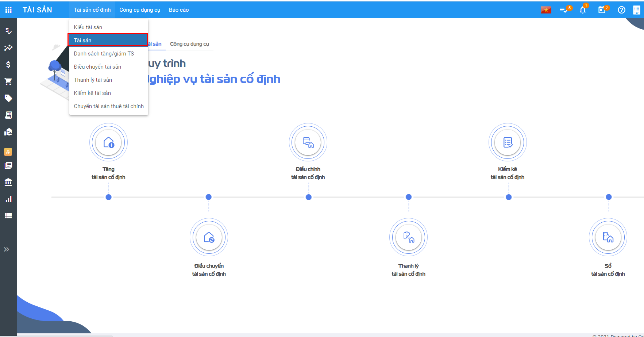Choose Kiểm kê tài sản menu entry
The image size is (644, 337).
pos(92,93)
